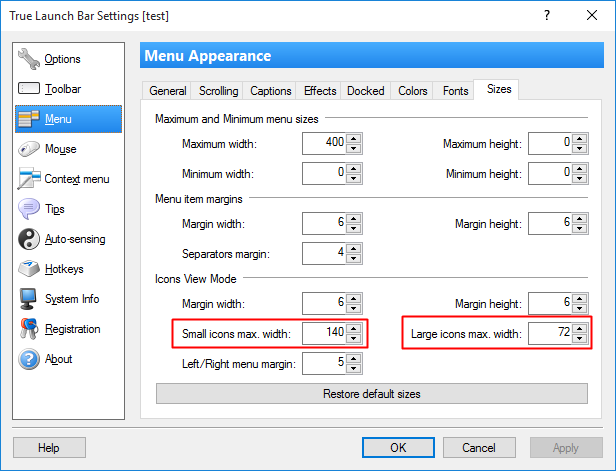
Task: Click the Minimum width input field
Action: 324,173
